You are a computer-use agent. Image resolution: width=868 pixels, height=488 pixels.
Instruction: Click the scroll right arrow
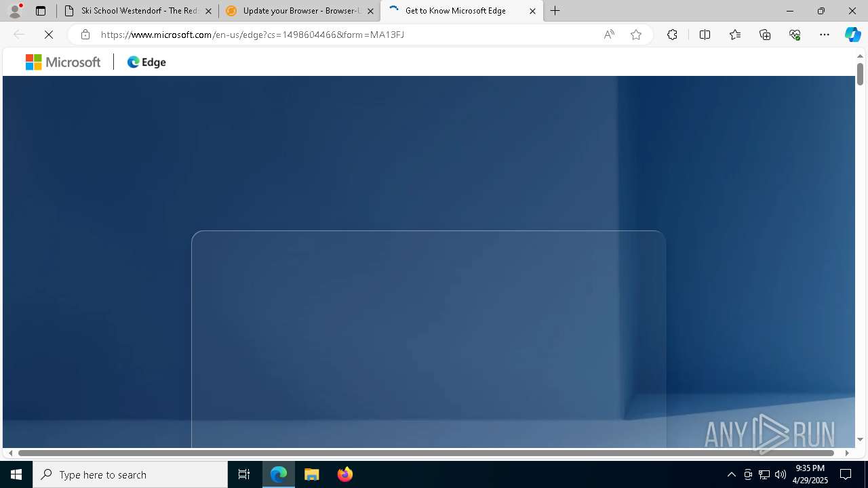tap(847, 453)
